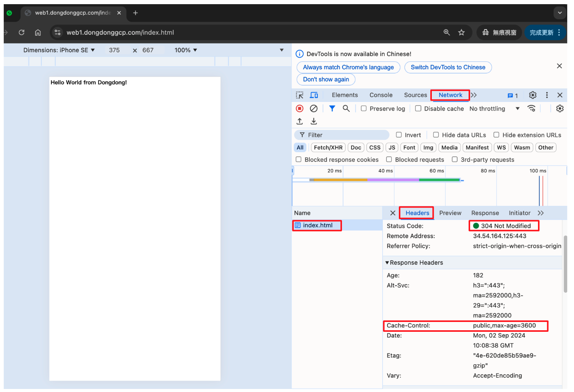This screenshot has height=392, width=574.
Task: Open DevTools settings gear in the tab bar
Action: [x=533, y=95]
